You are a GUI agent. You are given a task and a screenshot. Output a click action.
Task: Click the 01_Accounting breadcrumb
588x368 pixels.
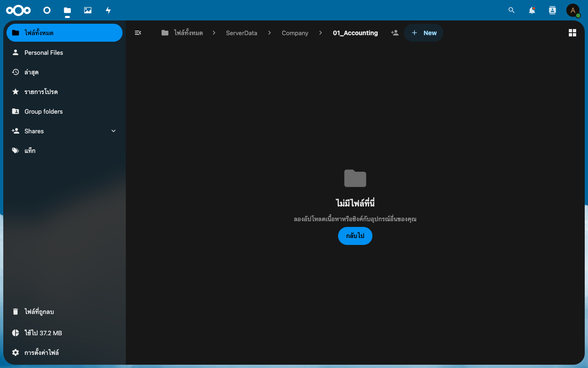(355, 33)
